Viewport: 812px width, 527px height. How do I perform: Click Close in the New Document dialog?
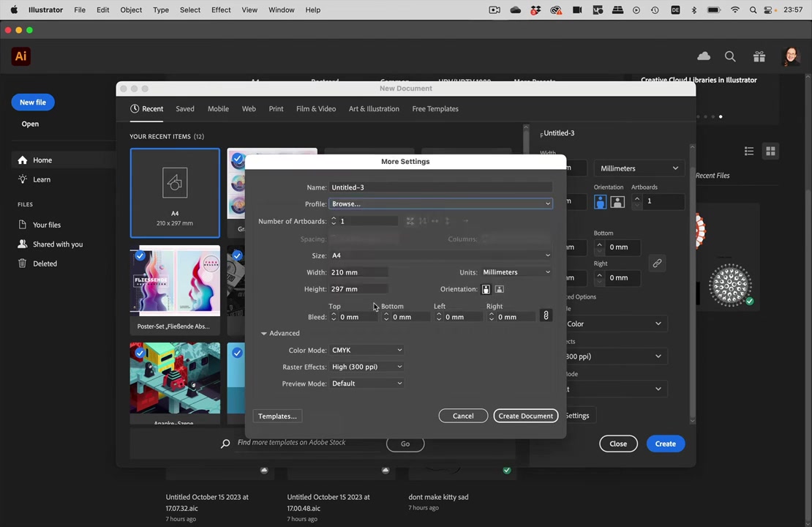point(618,444)
